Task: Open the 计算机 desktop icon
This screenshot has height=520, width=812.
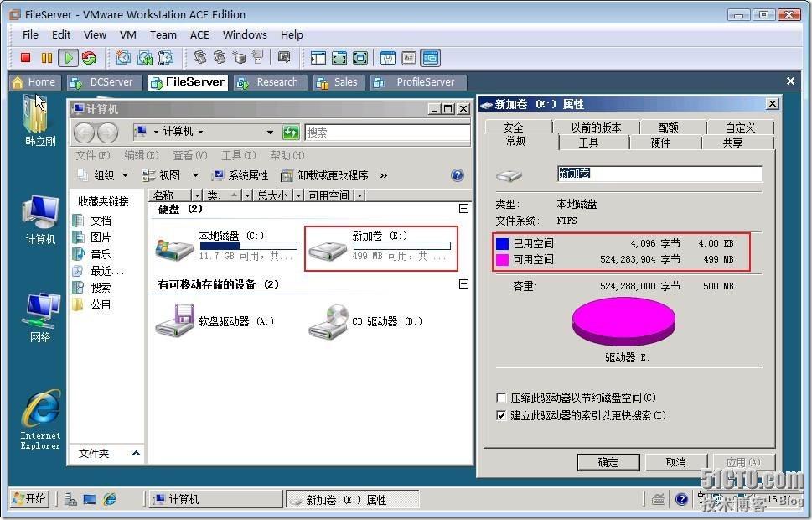Action: (x=40, y=220)
